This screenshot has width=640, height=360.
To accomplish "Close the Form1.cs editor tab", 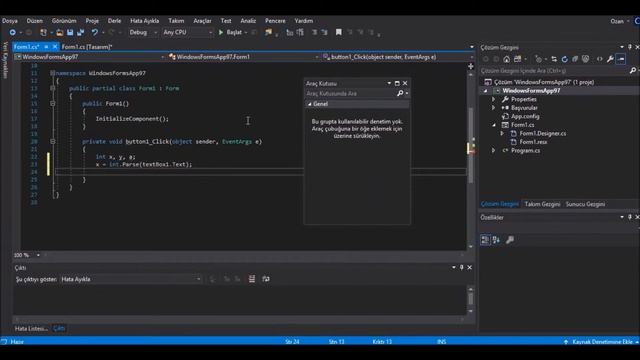I will pyautogui.click(x=55, y=47).
